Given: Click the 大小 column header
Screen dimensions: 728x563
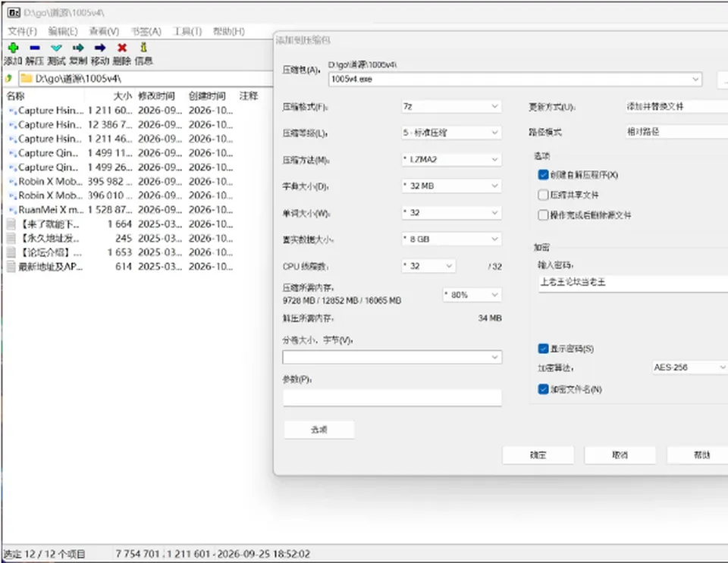Looking at the screenshot, I should point(123,96).
